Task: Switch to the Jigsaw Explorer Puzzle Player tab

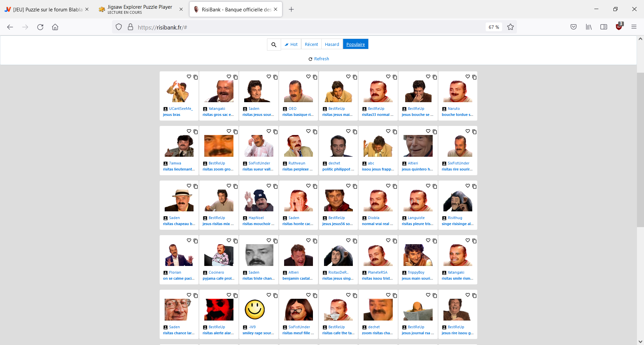Action: pos(140,9)
